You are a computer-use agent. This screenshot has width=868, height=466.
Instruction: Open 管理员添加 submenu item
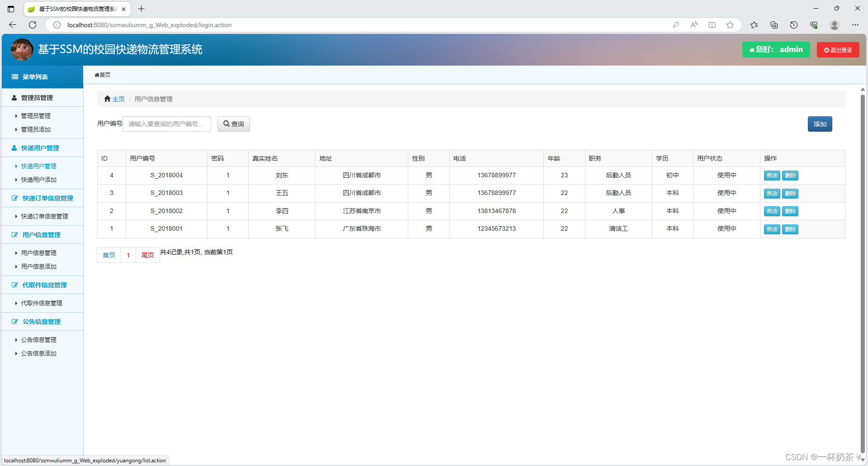[x=36, y=129]
